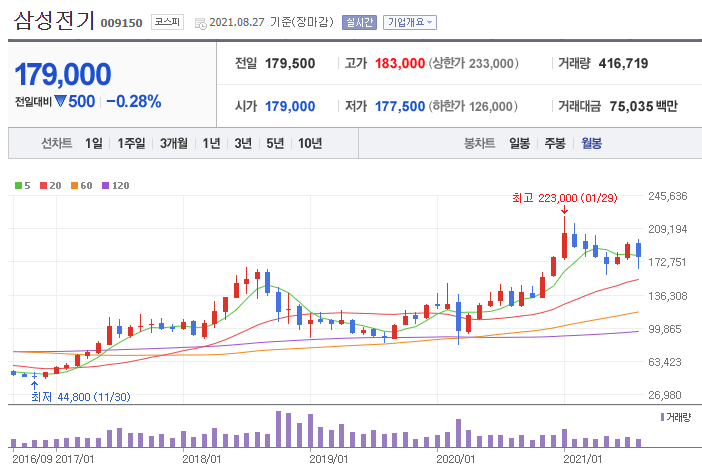Click the 2018/01 date axis label
This screenshot has height=473, width=702.
(x=201, y=459)
